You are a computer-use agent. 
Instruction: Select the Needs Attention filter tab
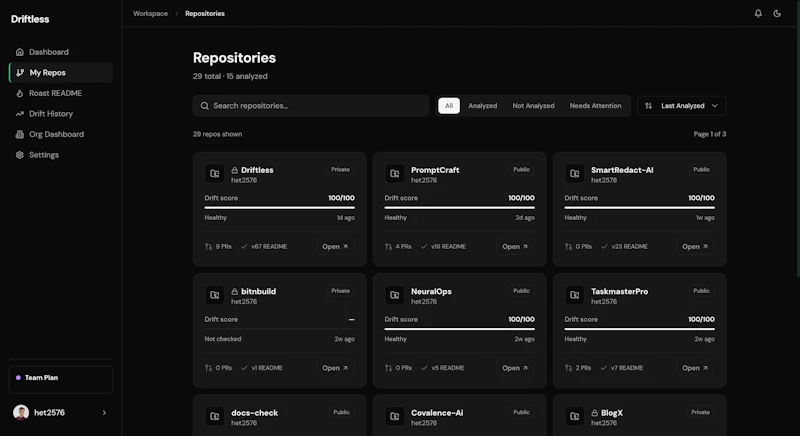point(595,106)
